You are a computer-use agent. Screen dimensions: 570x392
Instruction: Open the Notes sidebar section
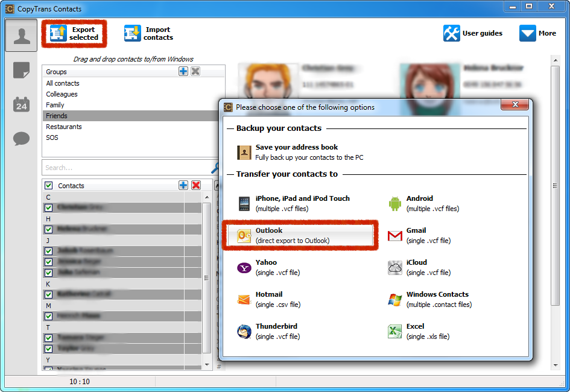(21, 70)
